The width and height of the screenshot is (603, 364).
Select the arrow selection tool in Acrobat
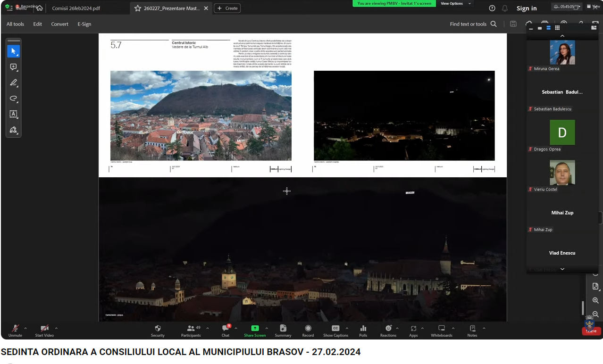(13, 51)
